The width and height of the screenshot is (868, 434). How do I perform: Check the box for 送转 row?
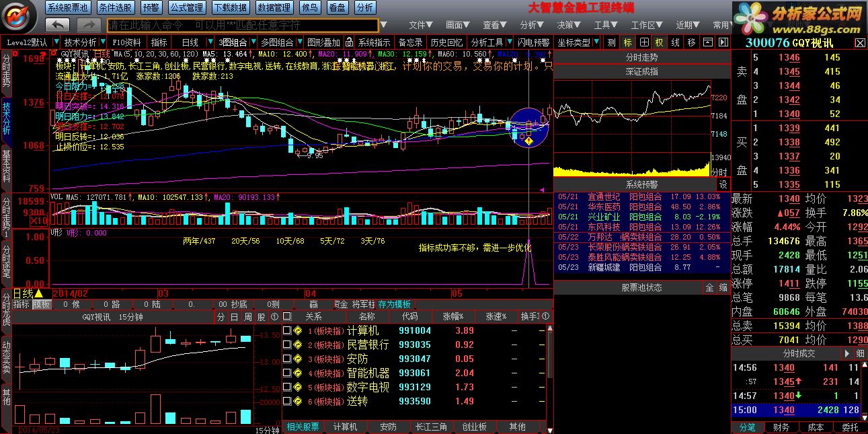287,401
